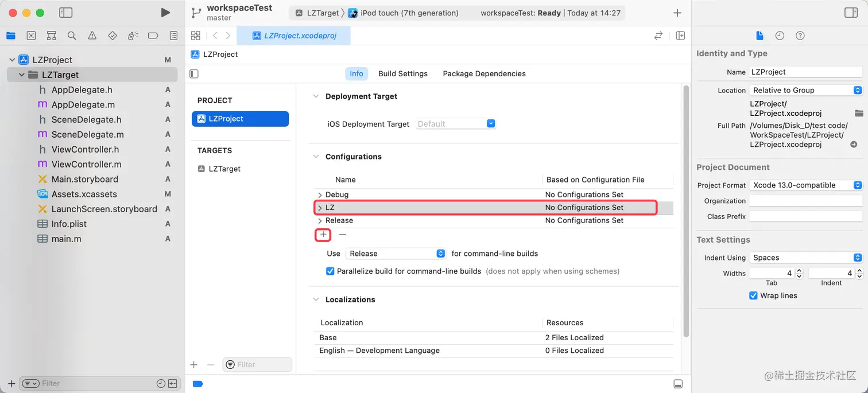Image resolution: width=868 pixels, height=393 pixels.
Task: Open the Test navigator diamond icon
Action: pos(113,36)
